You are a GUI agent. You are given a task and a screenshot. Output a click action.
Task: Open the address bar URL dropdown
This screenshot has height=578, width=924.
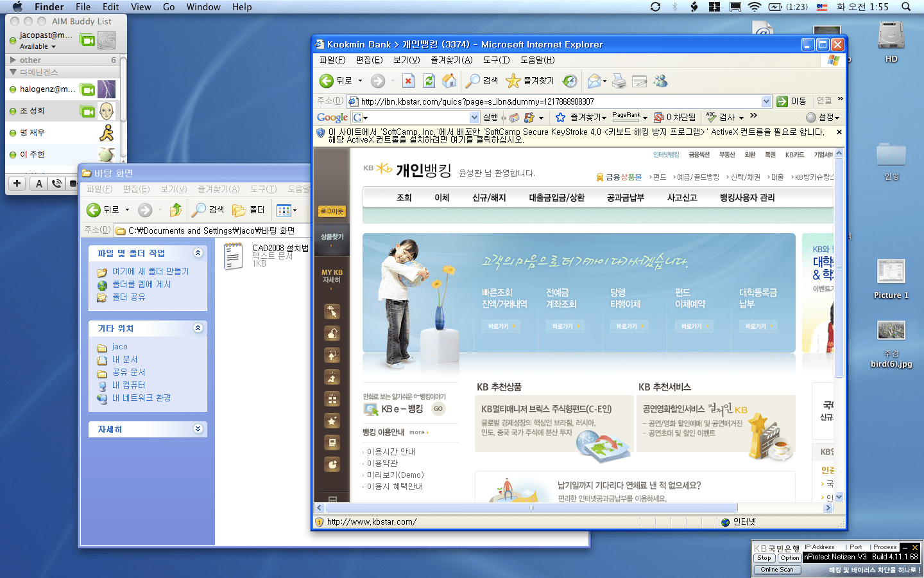click(x=766, y=101)
